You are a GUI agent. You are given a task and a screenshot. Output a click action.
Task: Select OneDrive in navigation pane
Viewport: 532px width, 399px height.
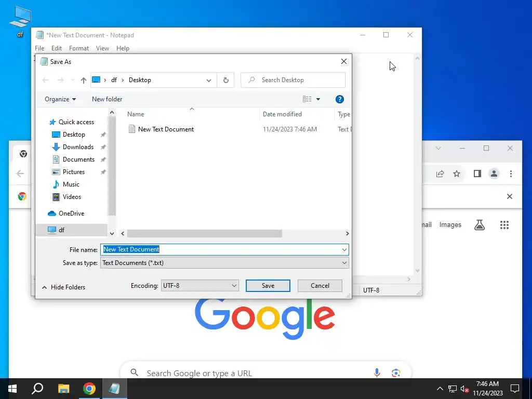71,214
